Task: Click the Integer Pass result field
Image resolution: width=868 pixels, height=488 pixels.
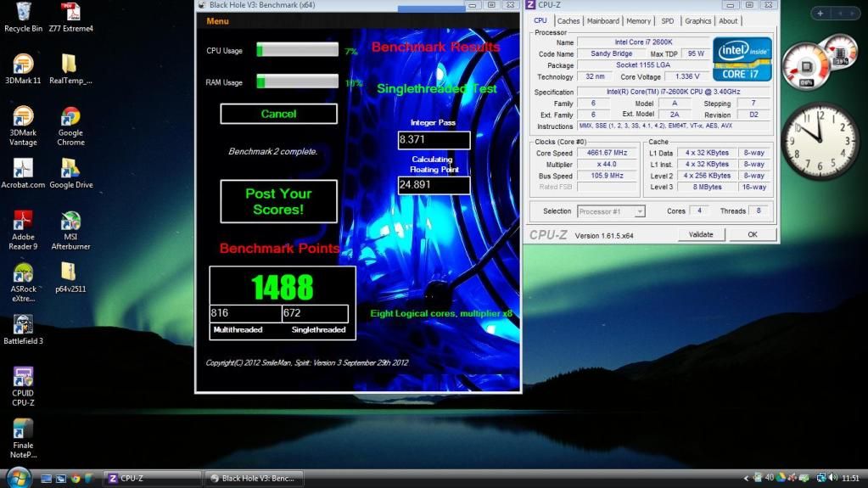Action: click(434, 140)
